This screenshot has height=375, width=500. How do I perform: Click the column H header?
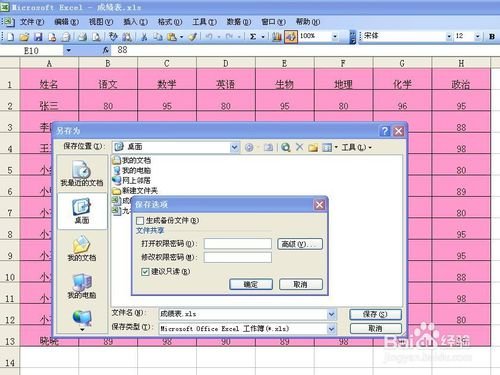coord(461,63)
